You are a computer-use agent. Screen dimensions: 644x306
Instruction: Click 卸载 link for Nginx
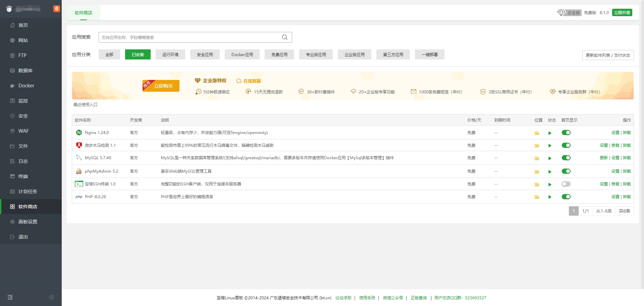627,133
